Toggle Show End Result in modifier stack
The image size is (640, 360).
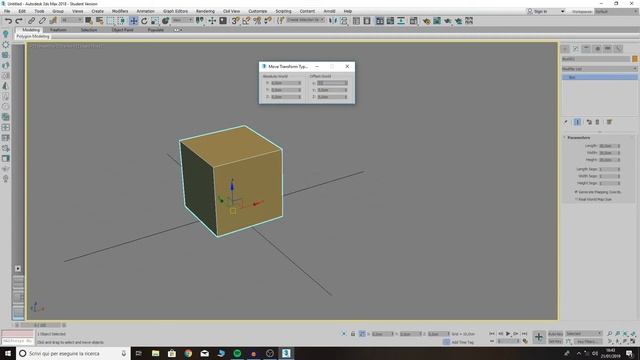pyautogui.click(x=577, y=122)
